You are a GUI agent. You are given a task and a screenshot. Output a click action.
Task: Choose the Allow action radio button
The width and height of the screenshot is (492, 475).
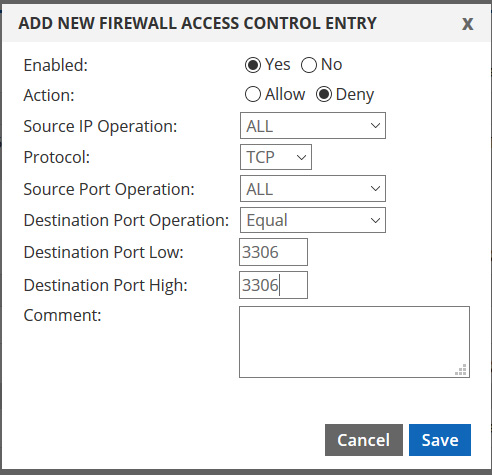point(253,94)
